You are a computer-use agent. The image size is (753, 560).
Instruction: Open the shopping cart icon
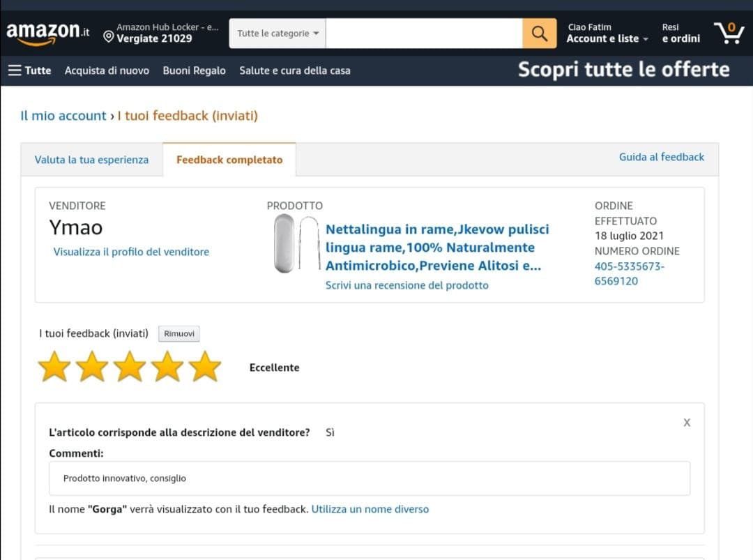click(x=729, y=33)
